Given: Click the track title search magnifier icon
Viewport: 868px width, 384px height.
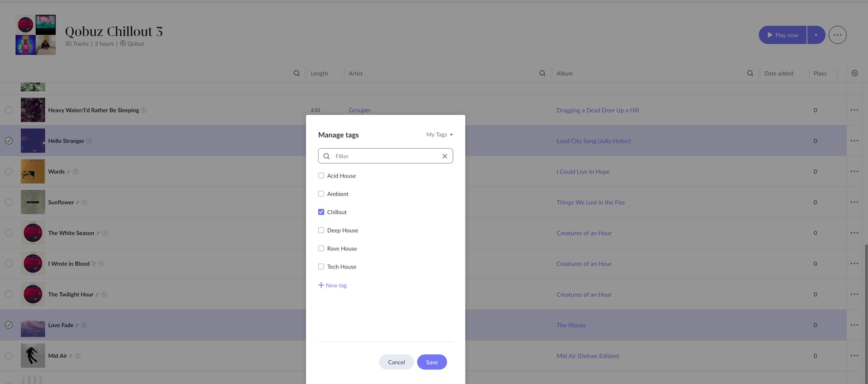Looking at the screenshot, I should [x=297, y=73].
